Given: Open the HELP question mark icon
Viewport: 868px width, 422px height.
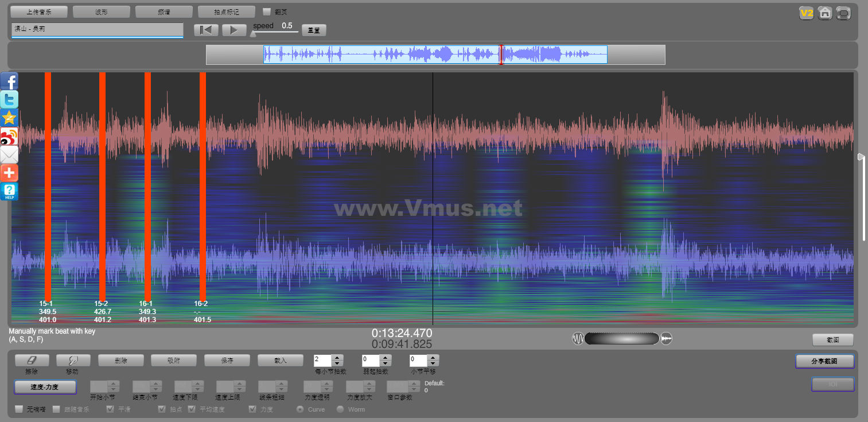Looking at the screenshot, I should tap(9, 191).
